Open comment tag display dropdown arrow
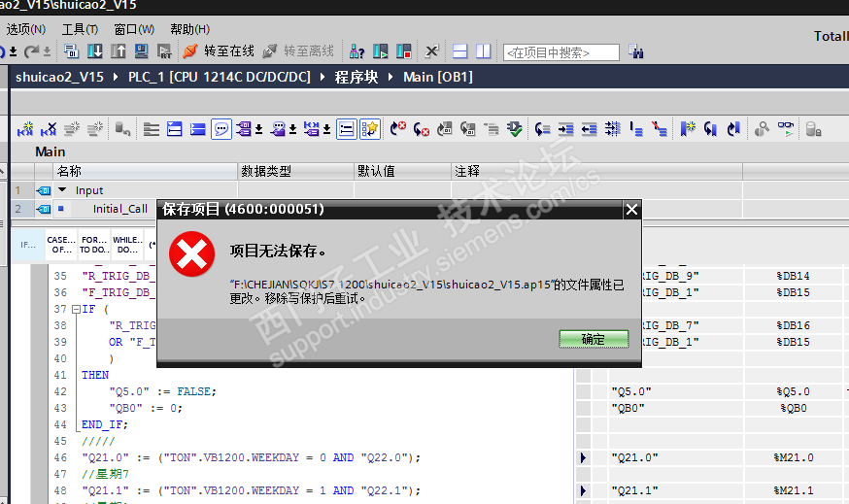Image resolution: width=849 pixels, height=504 pixels. (x=293, y=129)
